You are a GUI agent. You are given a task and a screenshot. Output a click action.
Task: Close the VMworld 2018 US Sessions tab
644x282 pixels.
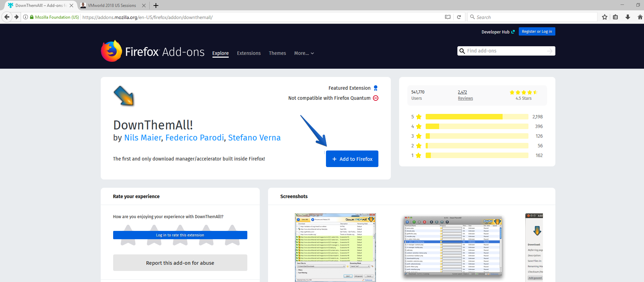pos(144,6)
